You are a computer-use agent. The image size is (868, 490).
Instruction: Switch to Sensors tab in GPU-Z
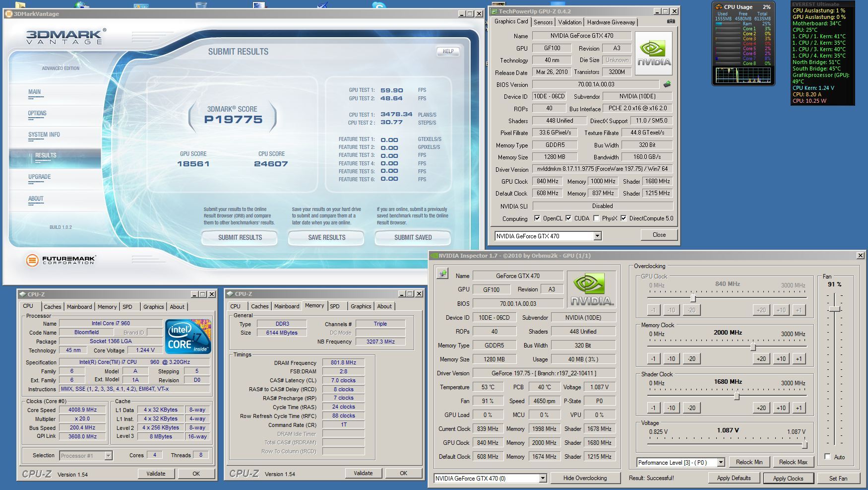pyautogui.click(x=543, y=22)
